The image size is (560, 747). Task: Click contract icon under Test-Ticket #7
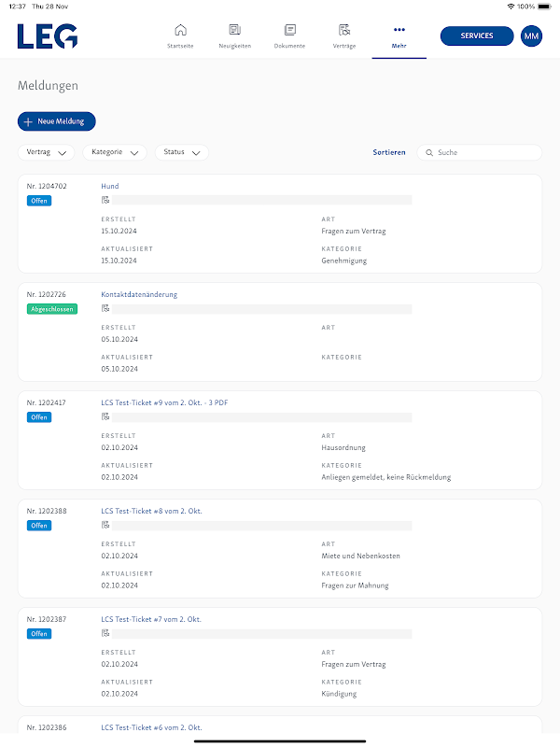point(105,633)
